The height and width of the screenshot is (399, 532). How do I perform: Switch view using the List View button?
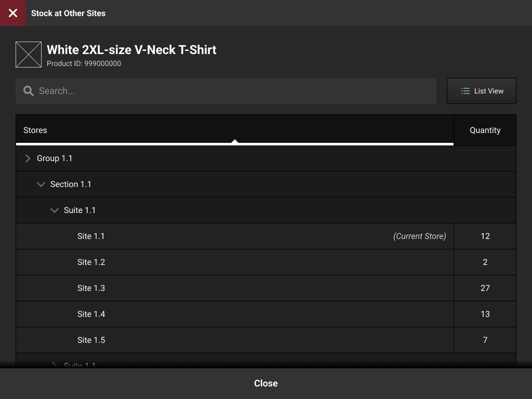481,90
